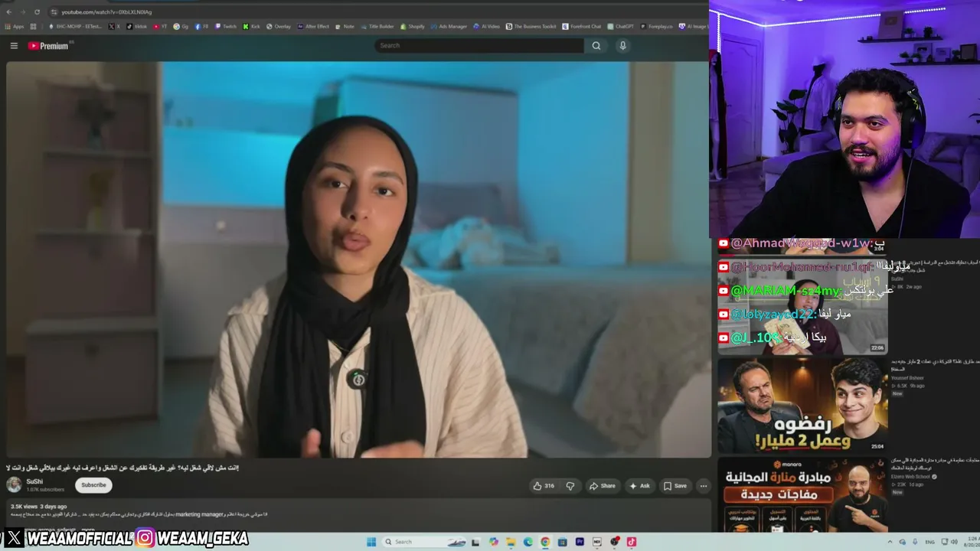
Task: Open the Shopify bookmark
Action: coord(412,27)
